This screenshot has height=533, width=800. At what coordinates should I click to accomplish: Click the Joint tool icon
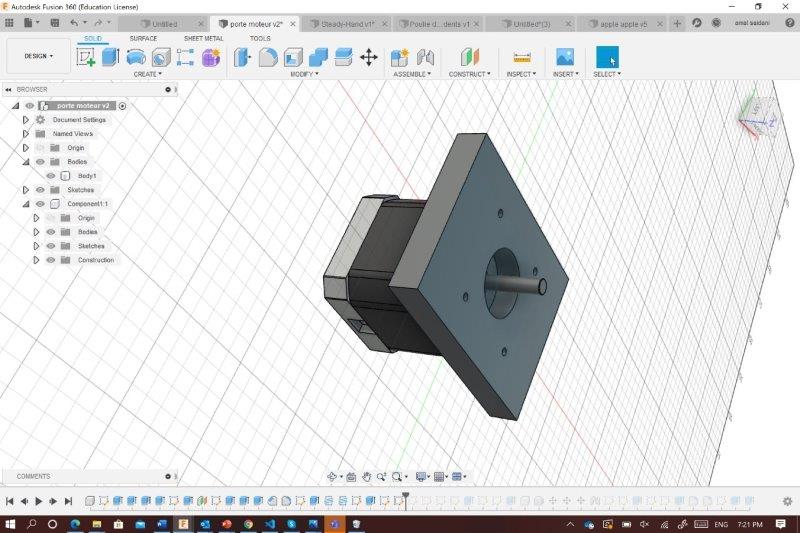pos(425,57)
